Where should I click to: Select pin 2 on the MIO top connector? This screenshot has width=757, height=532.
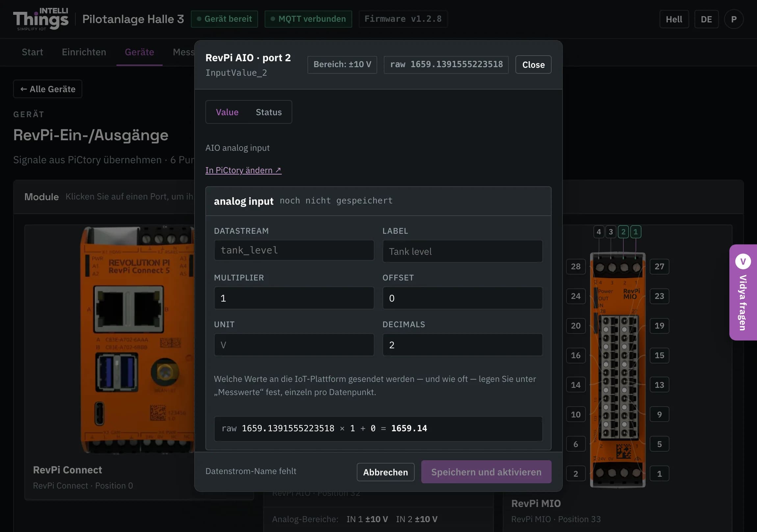(623, 231)
